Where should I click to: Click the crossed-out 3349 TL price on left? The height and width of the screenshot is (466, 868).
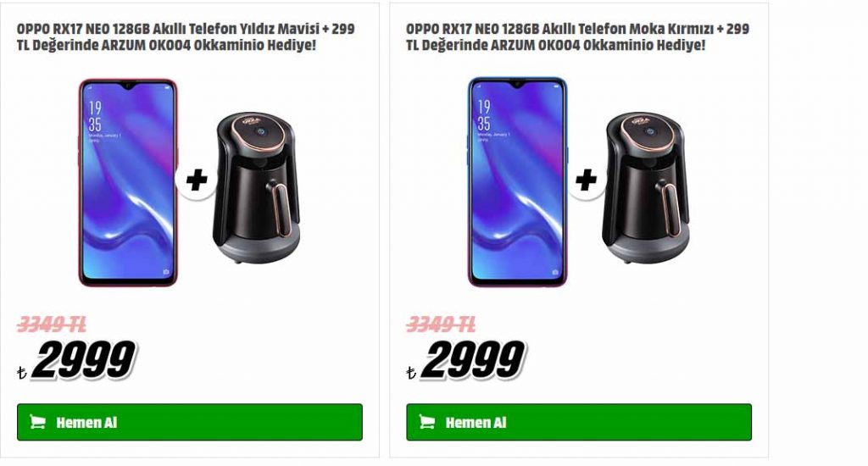(52, 324)
